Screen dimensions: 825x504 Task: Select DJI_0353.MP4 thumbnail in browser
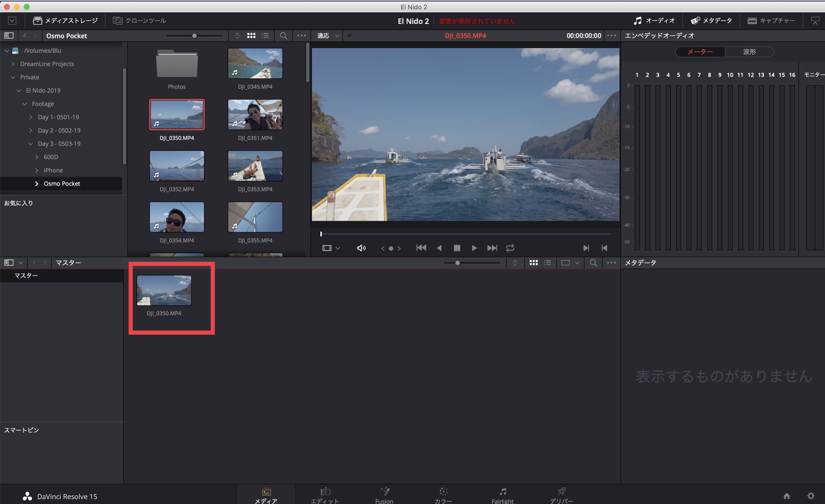(255, 166)
